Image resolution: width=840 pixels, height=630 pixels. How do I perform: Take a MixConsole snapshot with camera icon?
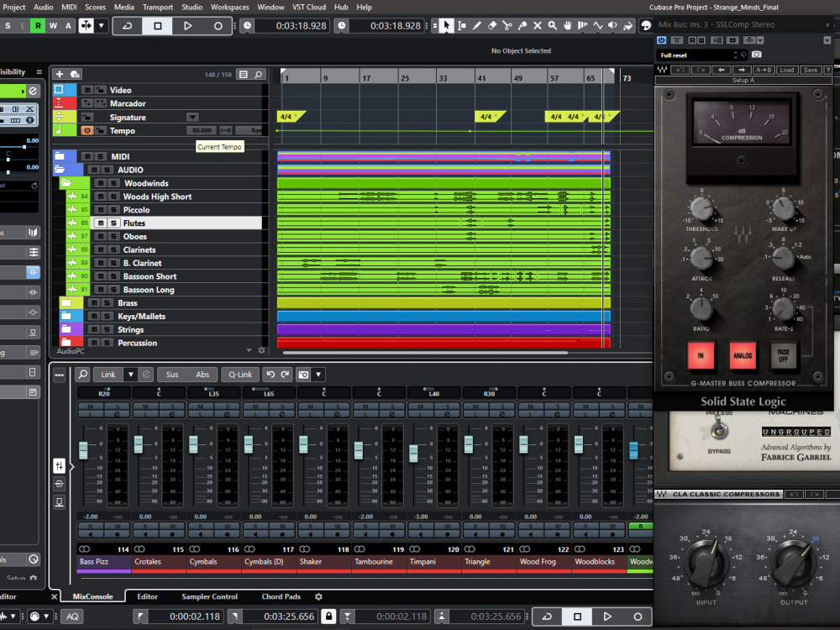(304, 375)
